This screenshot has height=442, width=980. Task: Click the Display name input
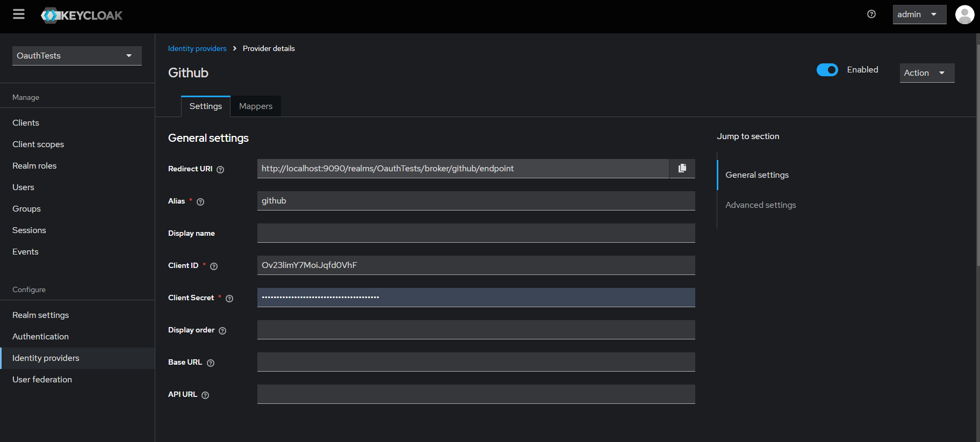[476, 233]
